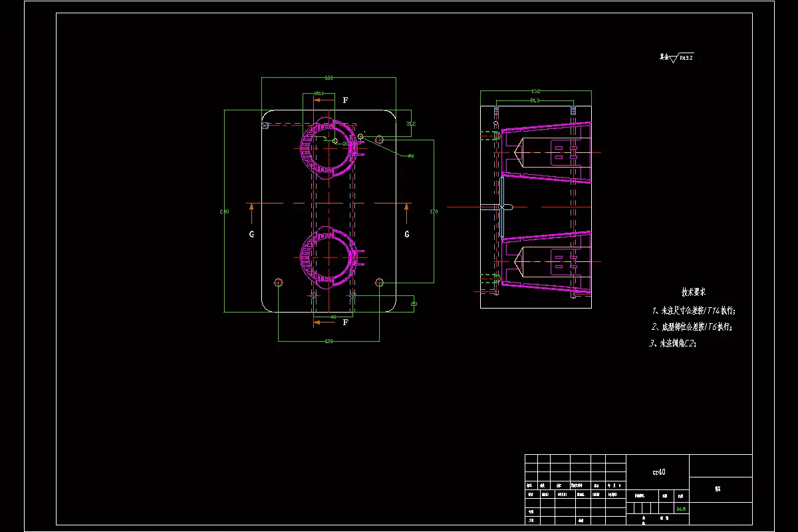This screenshot has width=798, height=532.
Task: Click the '240' height dimension text
Action: [224, 211]
